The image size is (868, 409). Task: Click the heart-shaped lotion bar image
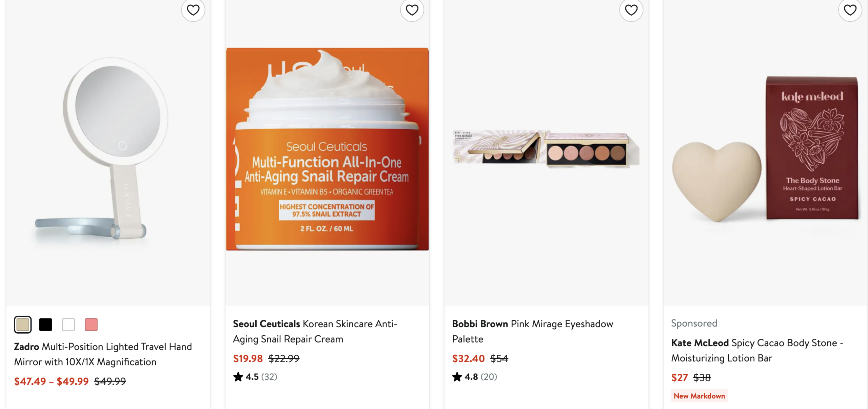(765, 149)
